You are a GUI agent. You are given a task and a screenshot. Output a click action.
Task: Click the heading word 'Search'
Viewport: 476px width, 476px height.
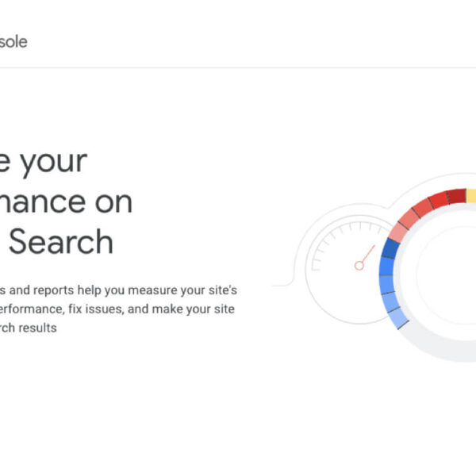click(x=61, y=242)
